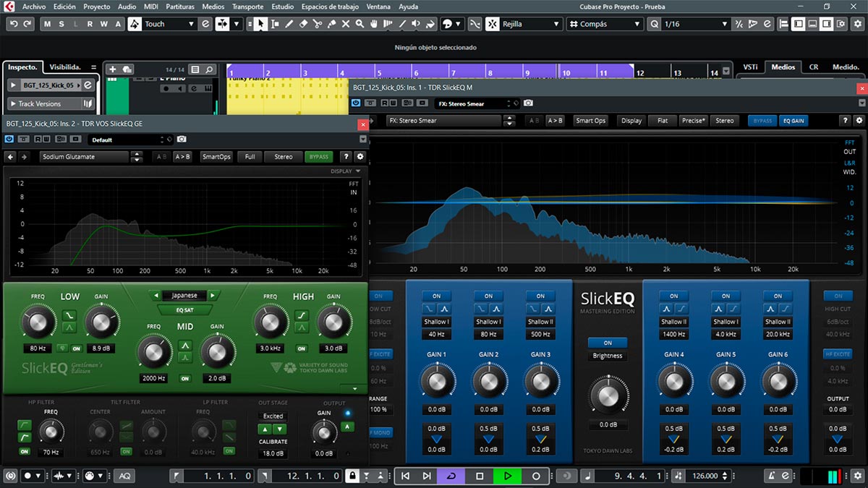
Task: Select the Mute X tool
Action: click(346, 24)
